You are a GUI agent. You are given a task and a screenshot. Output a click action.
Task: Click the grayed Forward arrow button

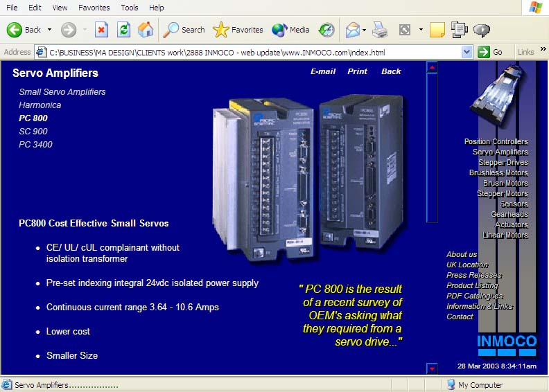coord(69,30)
